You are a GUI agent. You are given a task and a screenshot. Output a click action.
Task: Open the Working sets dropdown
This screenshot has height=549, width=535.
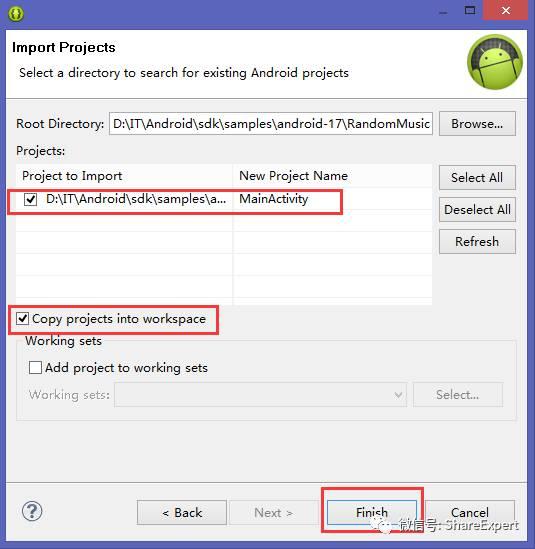[x=260, y=395]
